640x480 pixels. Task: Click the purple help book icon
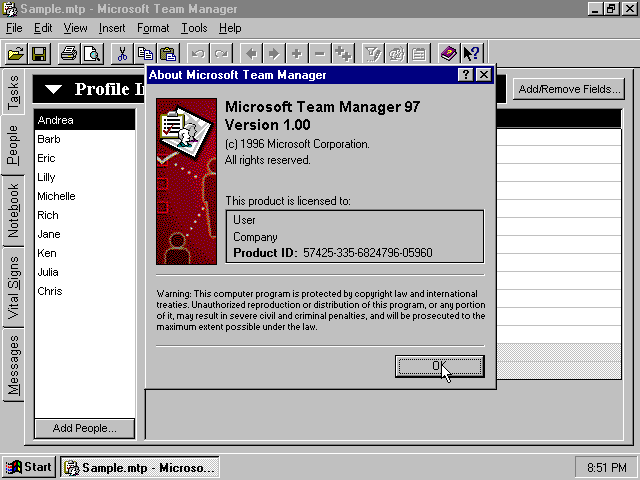[449, 53]
